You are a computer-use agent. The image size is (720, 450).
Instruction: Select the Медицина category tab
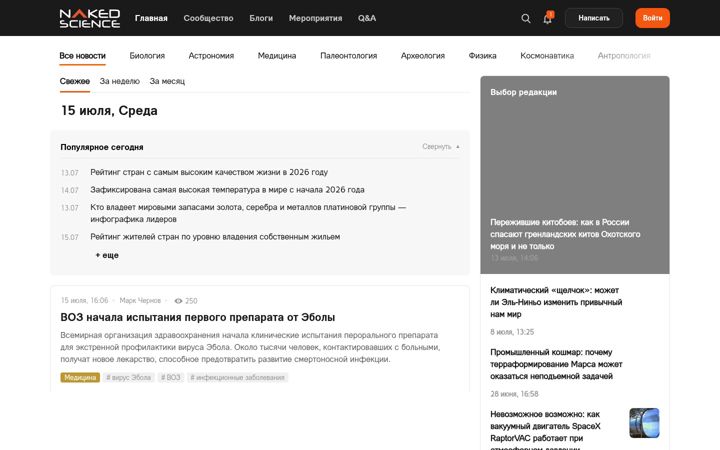click(x=277, y=56)
